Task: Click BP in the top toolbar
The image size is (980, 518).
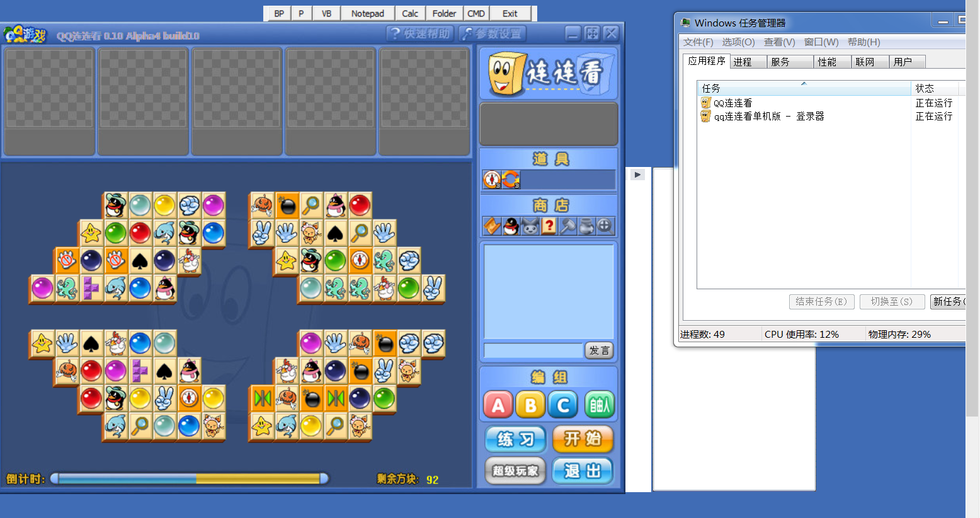Action: 279,13
